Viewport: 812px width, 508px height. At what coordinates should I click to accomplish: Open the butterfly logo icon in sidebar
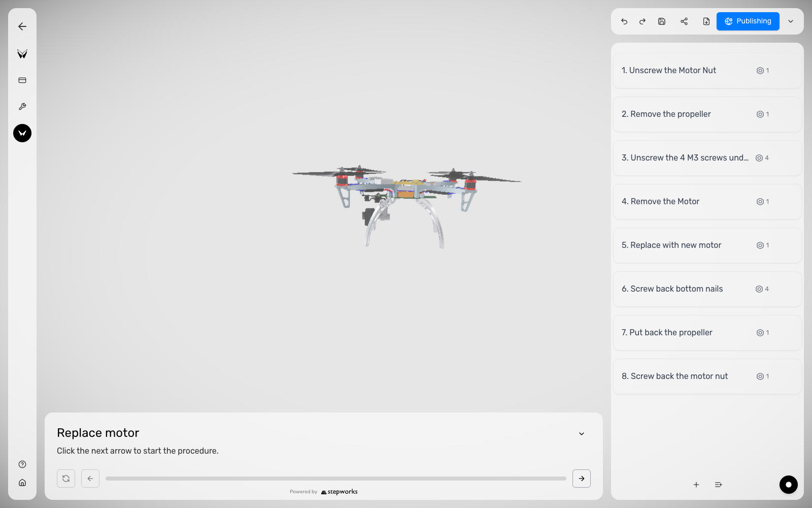point(22,54)
